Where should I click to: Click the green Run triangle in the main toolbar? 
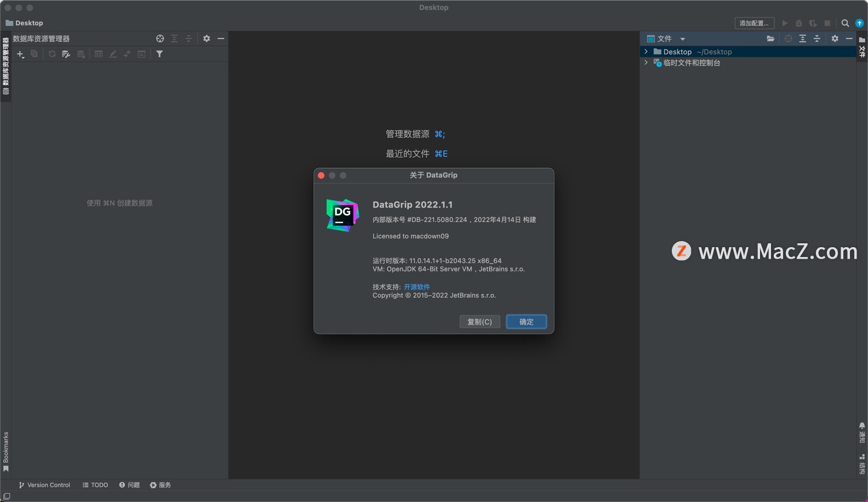(785, 23)
